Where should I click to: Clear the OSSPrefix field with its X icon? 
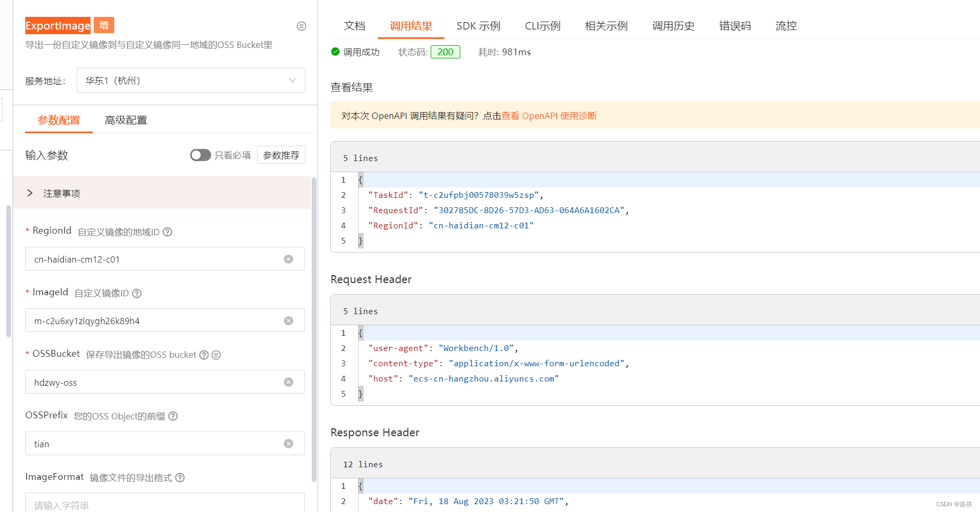[289, 444]
